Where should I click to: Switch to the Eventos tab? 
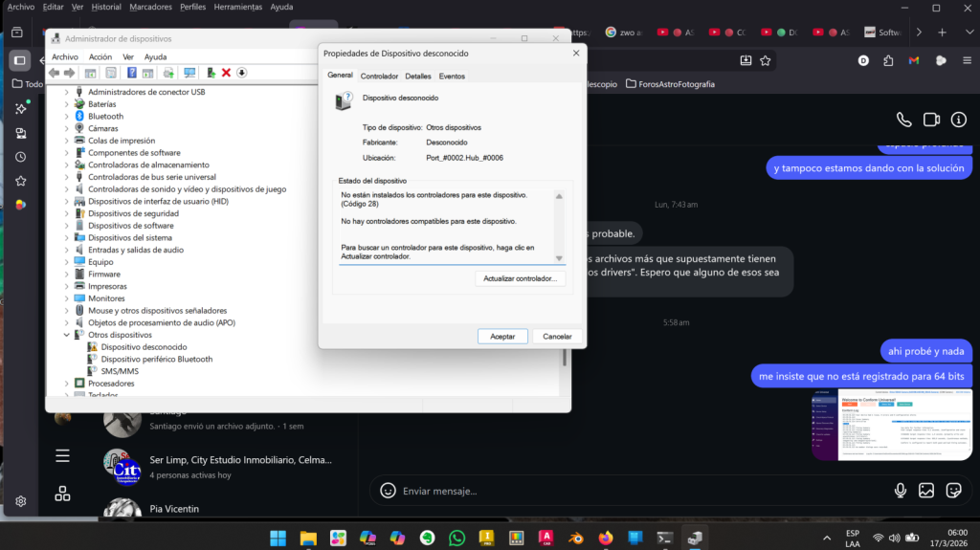point(452,77)
